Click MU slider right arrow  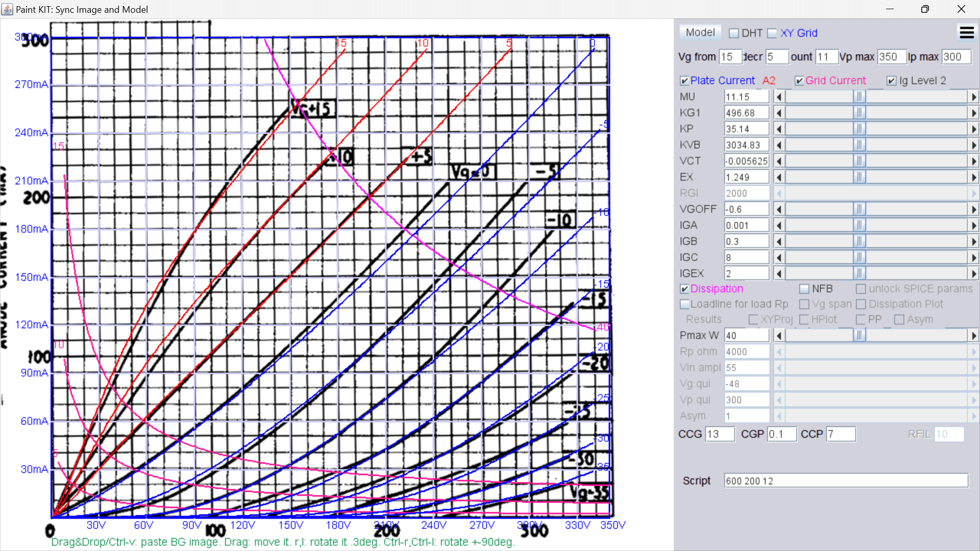tap(974, 97)
